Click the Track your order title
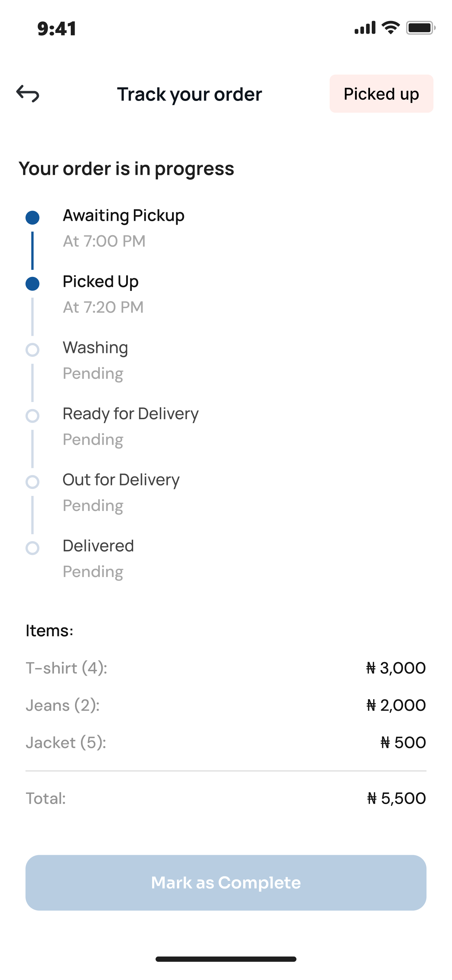Screen dimensions: 452x980 tap(190, 94)
